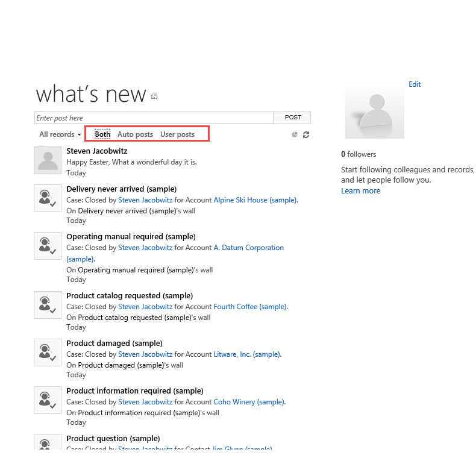Click the case icon next to Product damaged
This screenshot has height=458, width=476.
pyautogui.click(x=48, y=353)
